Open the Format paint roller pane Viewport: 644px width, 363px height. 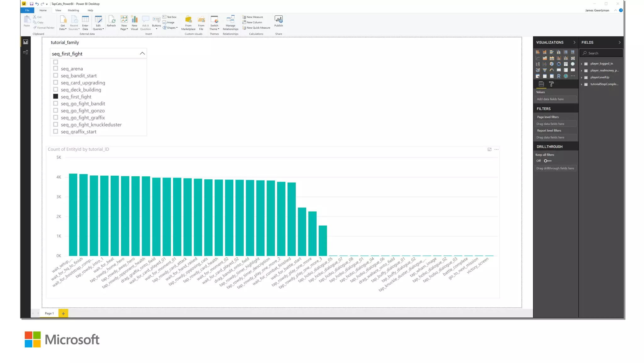click(551, 84)
